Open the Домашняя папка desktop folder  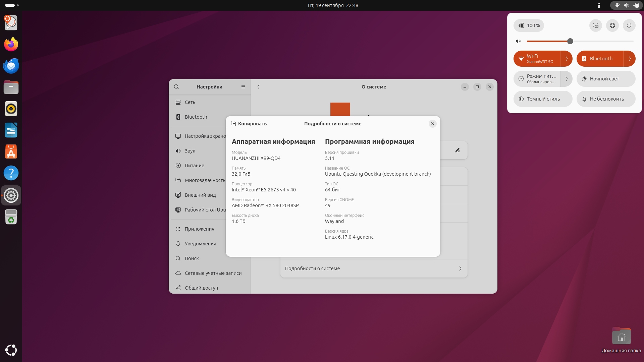coord(621,340)
